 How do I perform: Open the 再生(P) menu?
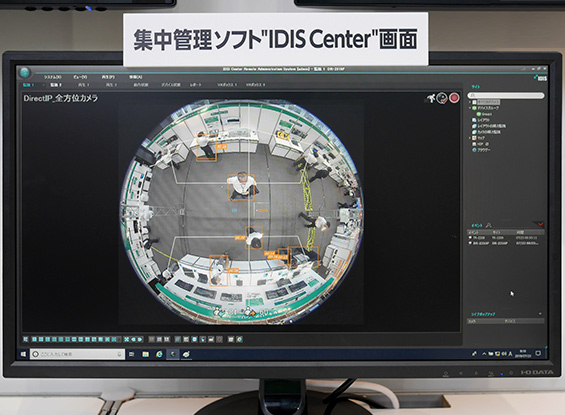(108, 77)
